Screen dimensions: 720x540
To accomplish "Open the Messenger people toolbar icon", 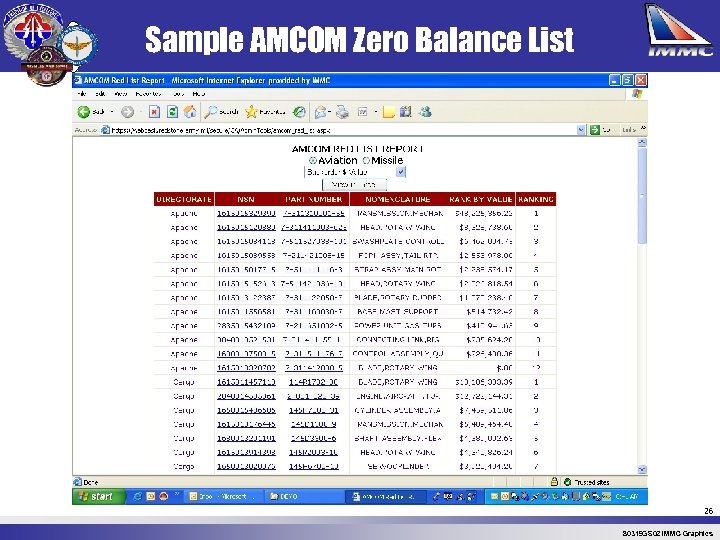I will (x=425, y=112).
